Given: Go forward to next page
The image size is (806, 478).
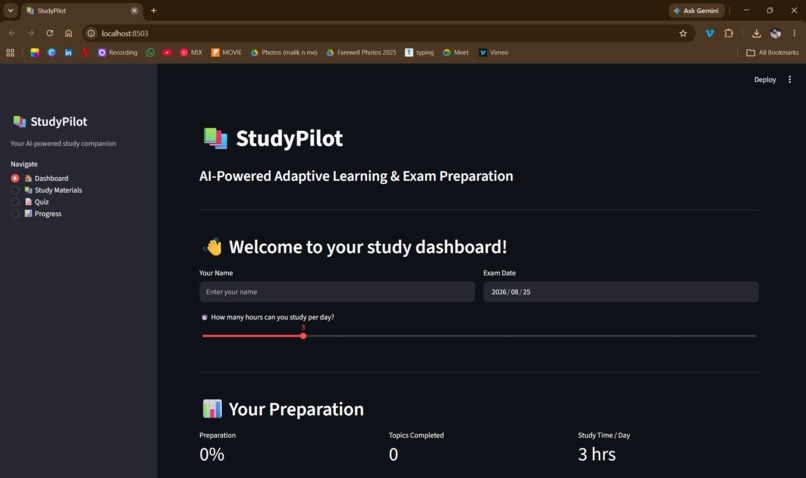Looking at the screenshot, I should tap(31, 33).
